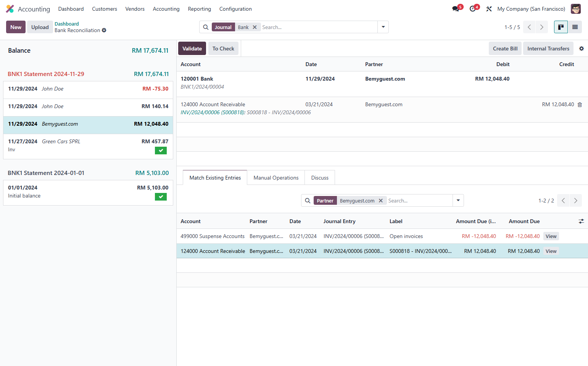This screenshot has height=366, width=588.
Task: Open the Reporting menu
Action: [x=199, y=9]
